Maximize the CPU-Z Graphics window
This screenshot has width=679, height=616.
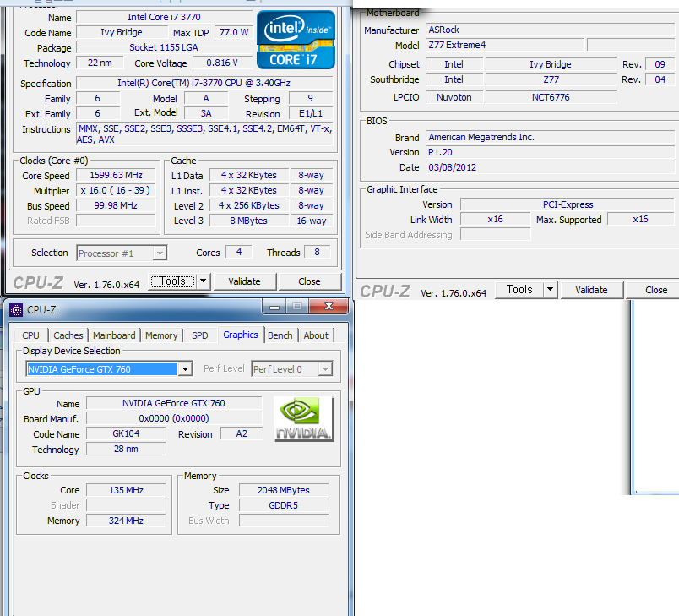pos(296,307)
